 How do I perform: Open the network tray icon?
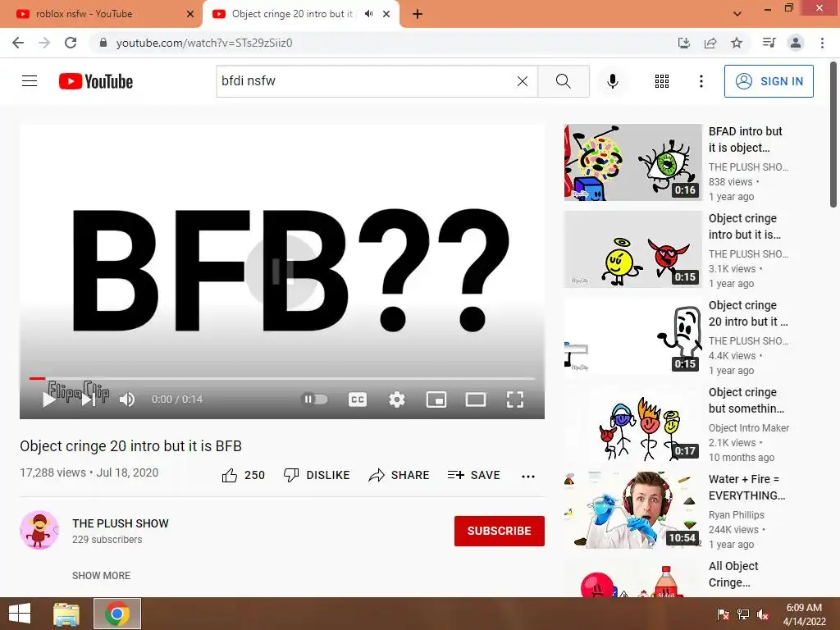(743, 614)
